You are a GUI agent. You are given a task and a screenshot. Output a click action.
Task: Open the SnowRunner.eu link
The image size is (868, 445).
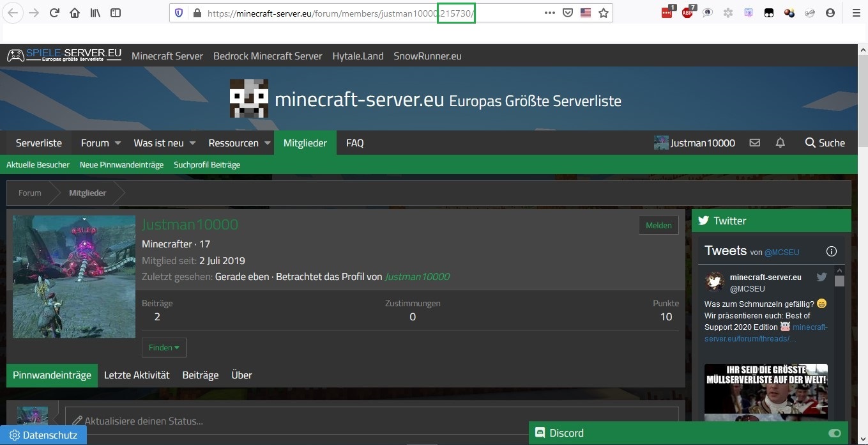point(427,56)
